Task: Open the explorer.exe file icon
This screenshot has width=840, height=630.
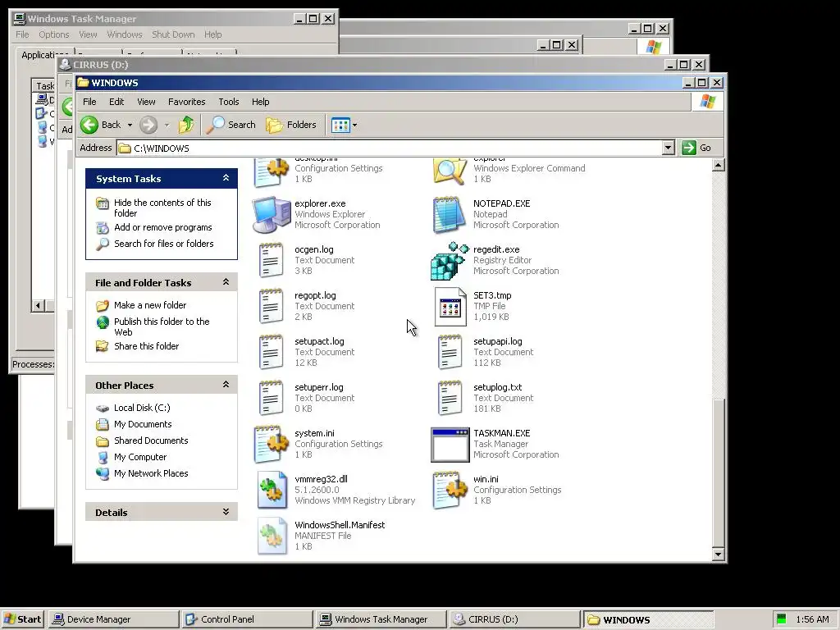Action: tap(272, 214)
